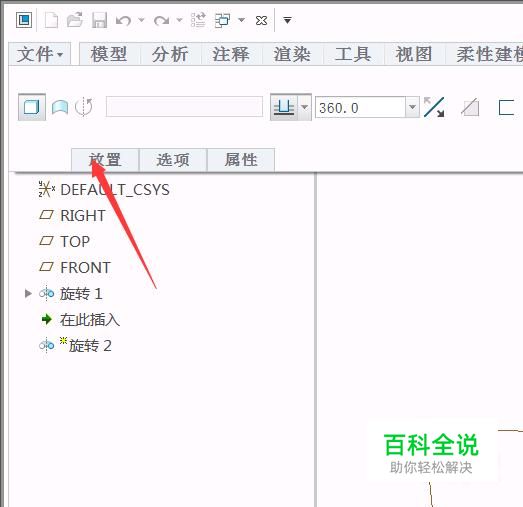Select the 旋转 1 feature
The width and height of the screenshot is (523, 507).
(81, 294)
